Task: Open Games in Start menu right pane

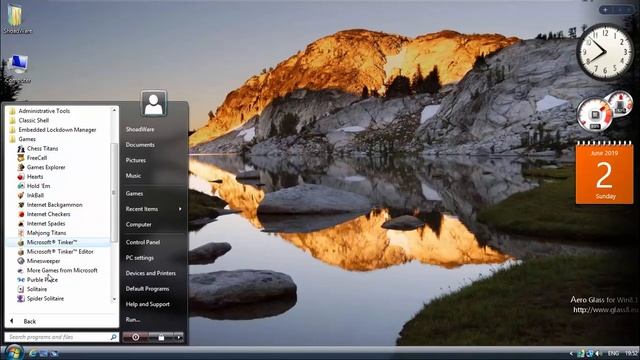Action: [134, 193]
